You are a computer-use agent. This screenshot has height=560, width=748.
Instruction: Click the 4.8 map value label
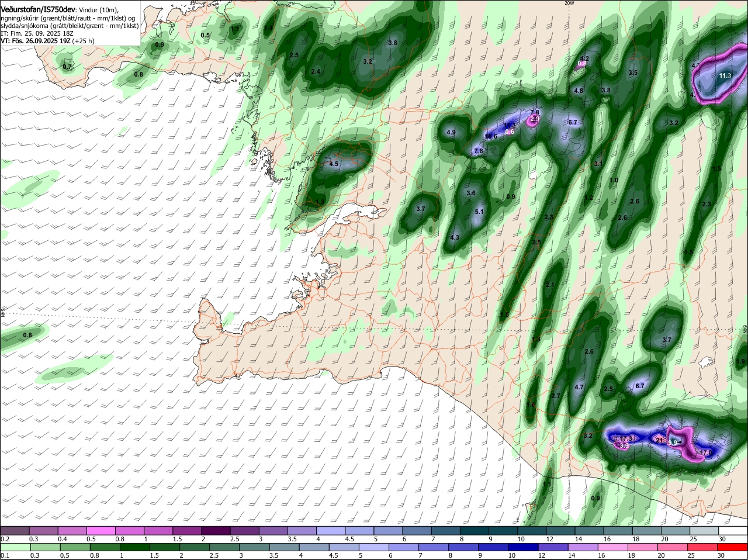(579, 91)
